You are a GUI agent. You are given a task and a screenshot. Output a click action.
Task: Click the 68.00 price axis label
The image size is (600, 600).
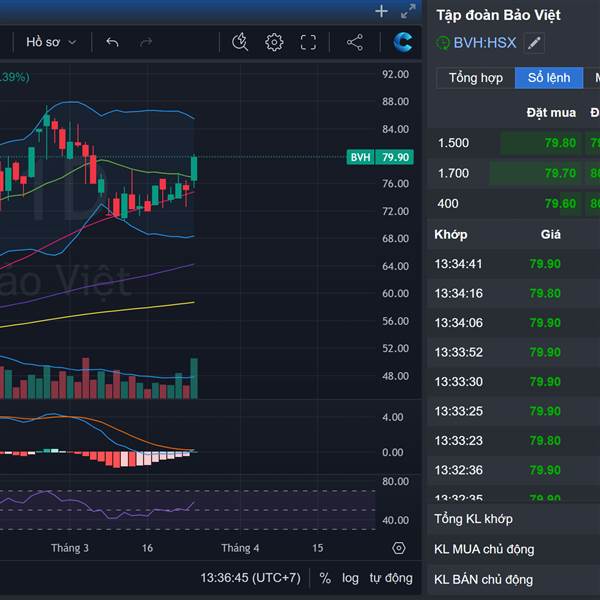[x=395, y=239]
